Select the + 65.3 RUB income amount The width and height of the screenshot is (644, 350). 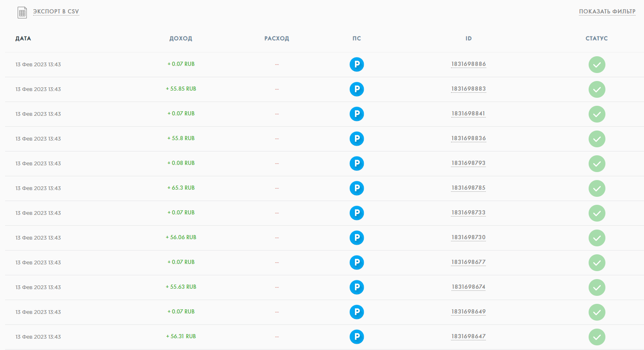pos(181,188)
